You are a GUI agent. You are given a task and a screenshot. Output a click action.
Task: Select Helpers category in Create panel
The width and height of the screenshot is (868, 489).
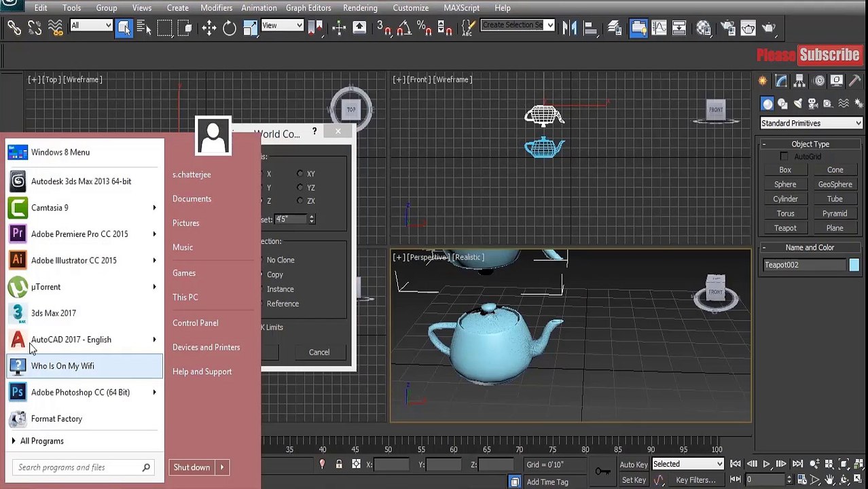pyautogui.click(x=827, y=103)
